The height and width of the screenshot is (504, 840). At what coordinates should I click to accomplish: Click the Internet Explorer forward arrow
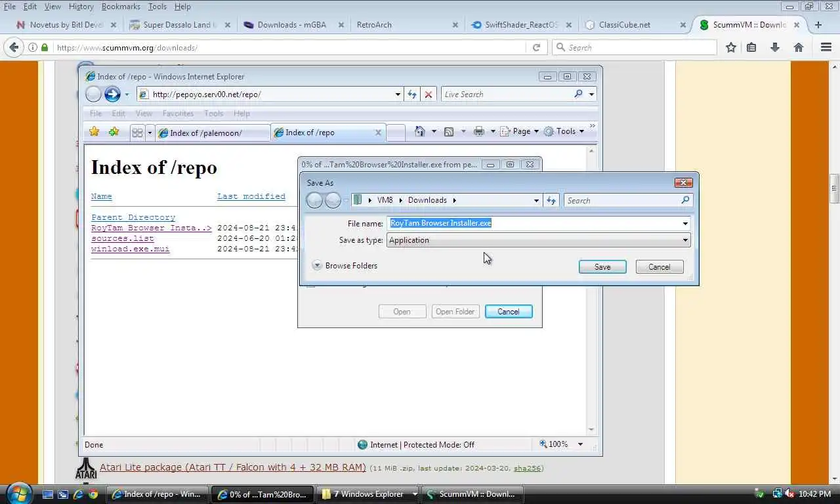[112, 94]
